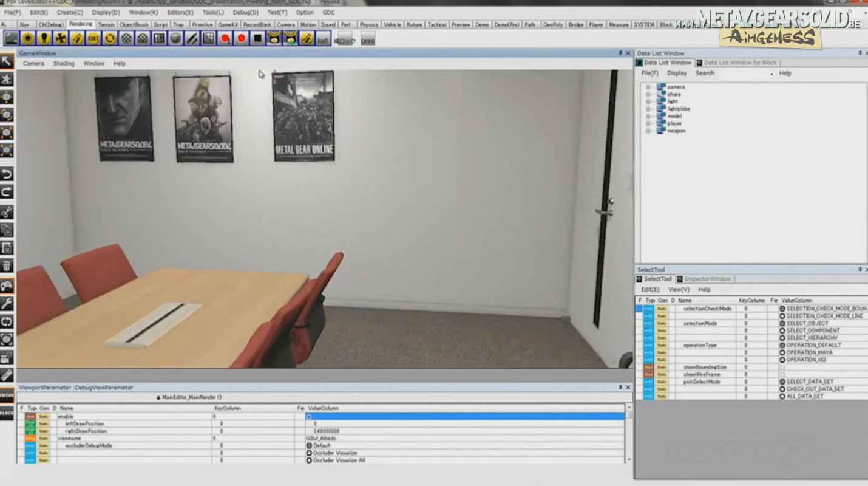Screen dimensions: 868x486
Task: Click the rightDrawPosition value field
Action: pos(464,431)
